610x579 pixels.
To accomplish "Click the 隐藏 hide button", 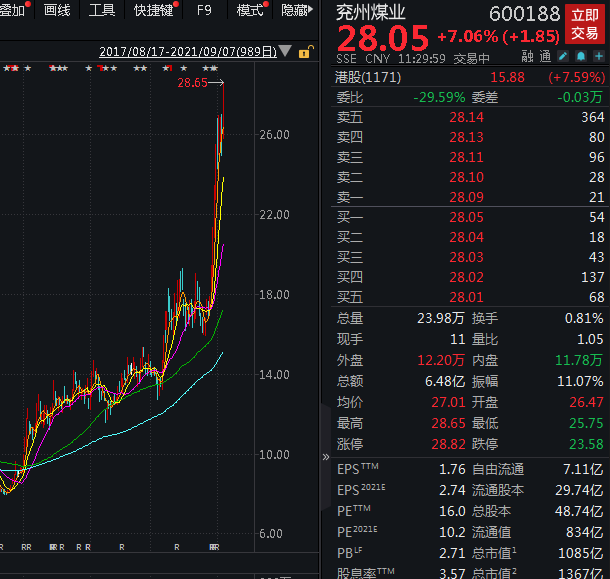I will (x=294, y=10).
